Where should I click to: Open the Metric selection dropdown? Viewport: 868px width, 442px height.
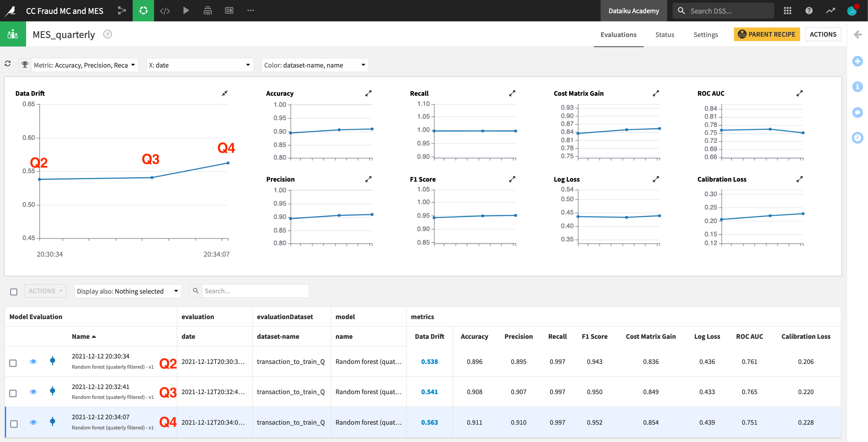[x=84, y=65]
